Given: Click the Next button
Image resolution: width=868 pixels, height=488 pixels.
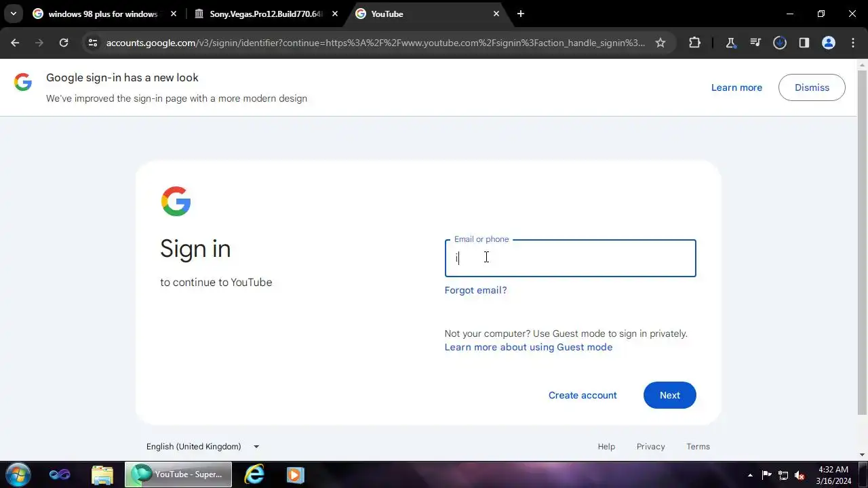Looking at the screenshot, I should tap(669, 395).
